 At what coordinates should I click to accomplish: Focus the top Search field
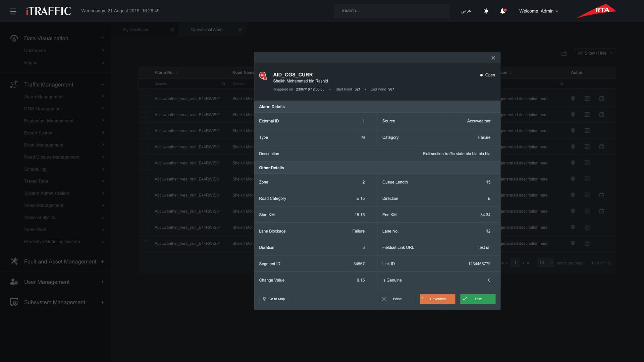pyautogui.click(x=391, y=11)
